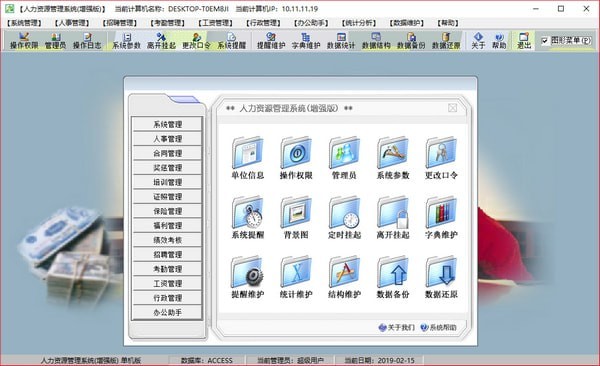The height and width of the screenshot is (366, 600).
Task: Open 系统提醒 icon in the main panel
Action: tap(248, 217)
